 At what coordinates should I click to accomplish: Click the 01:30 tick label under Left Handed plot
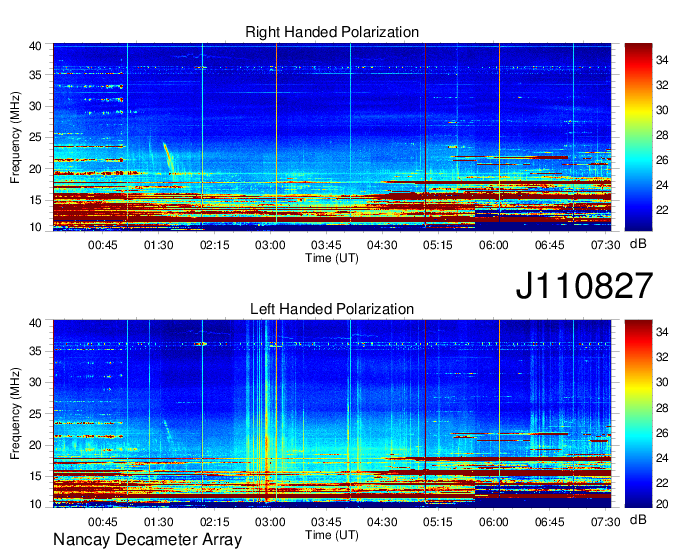pos(159,522)
